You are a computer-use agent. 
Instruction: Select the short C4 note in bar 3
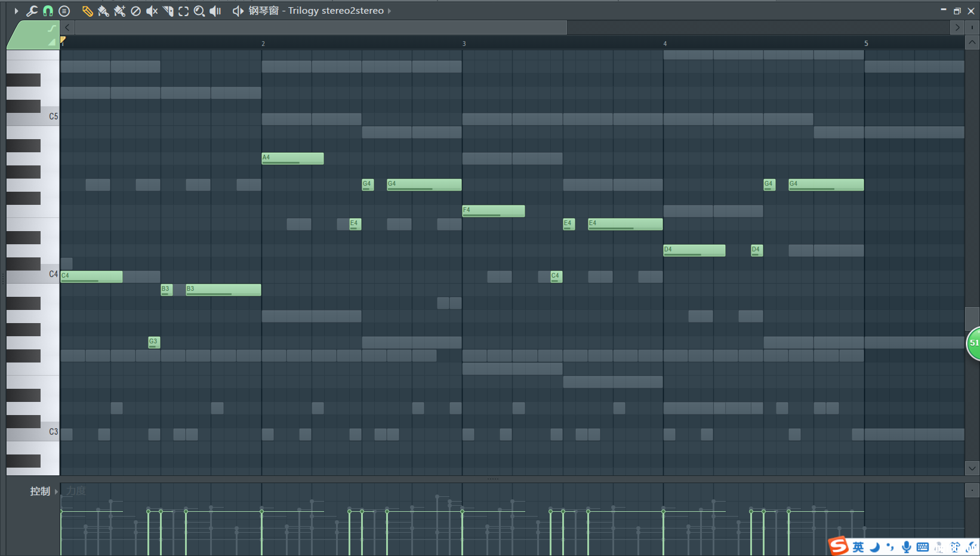tap(556, 277)
